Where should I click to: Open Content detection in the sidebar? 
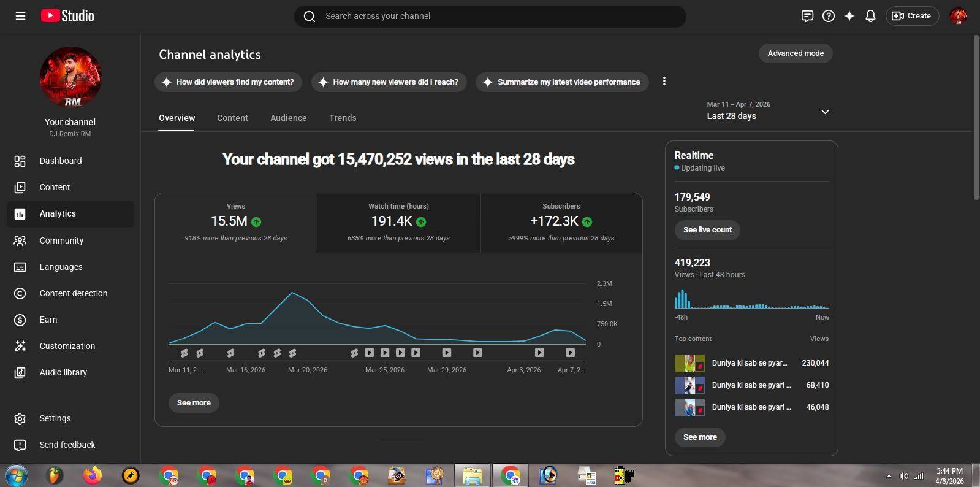(73, 293)
